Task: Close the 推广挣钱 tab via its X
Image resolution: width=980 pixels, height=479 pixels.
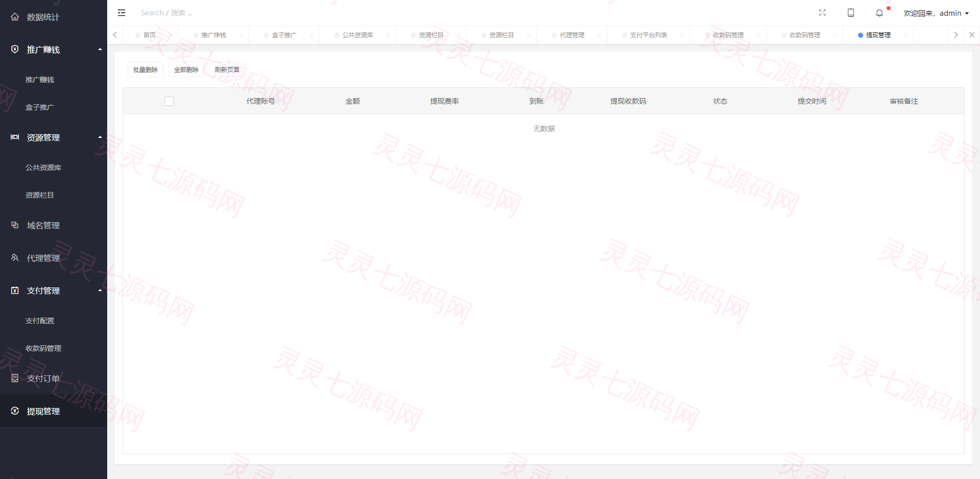Action: 241,35
